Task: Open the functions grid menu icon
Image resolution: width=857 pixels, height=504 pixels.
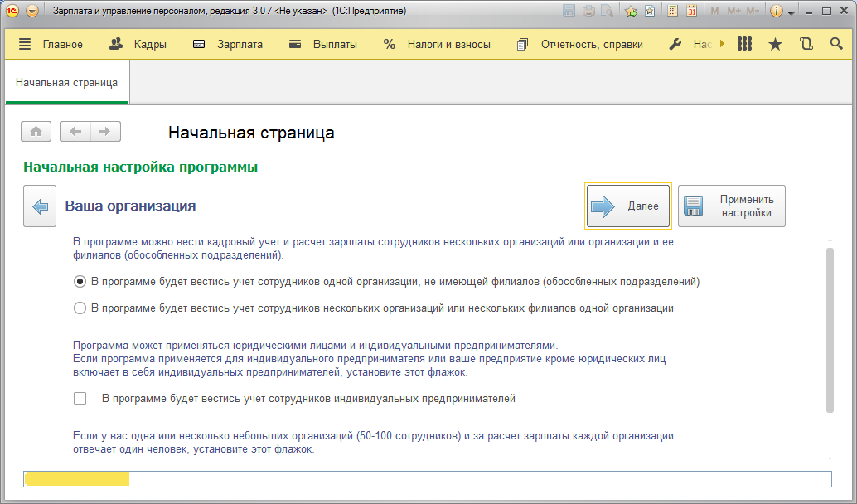Action: click(x=744, y=45)
